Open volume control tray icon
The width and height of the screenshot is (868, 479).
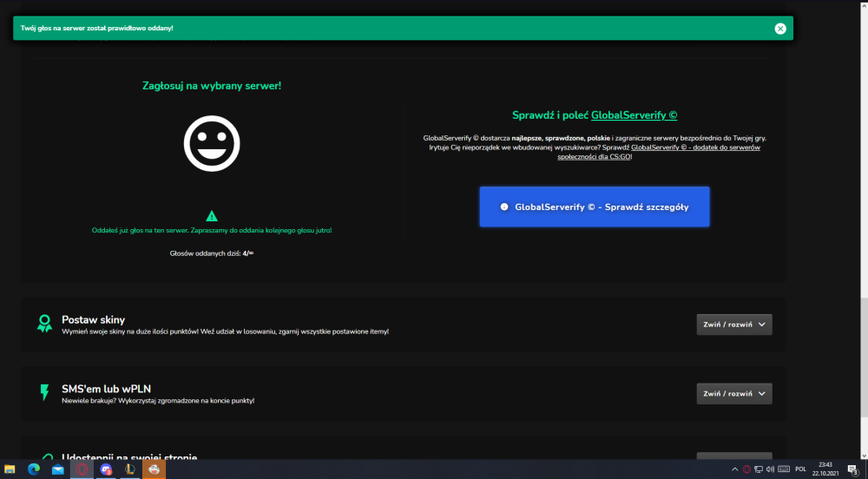tap(770, 469)
